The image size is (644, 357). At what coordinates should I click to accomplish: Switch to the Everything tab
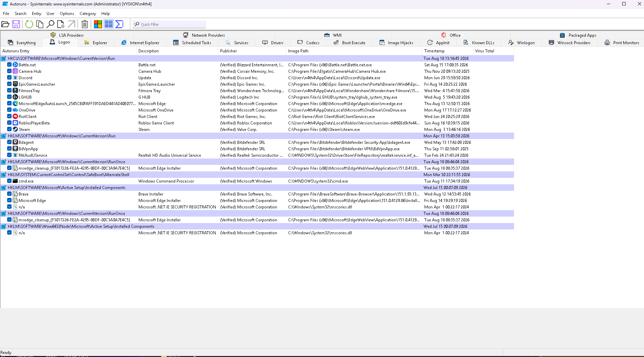[x=22, y=43]
